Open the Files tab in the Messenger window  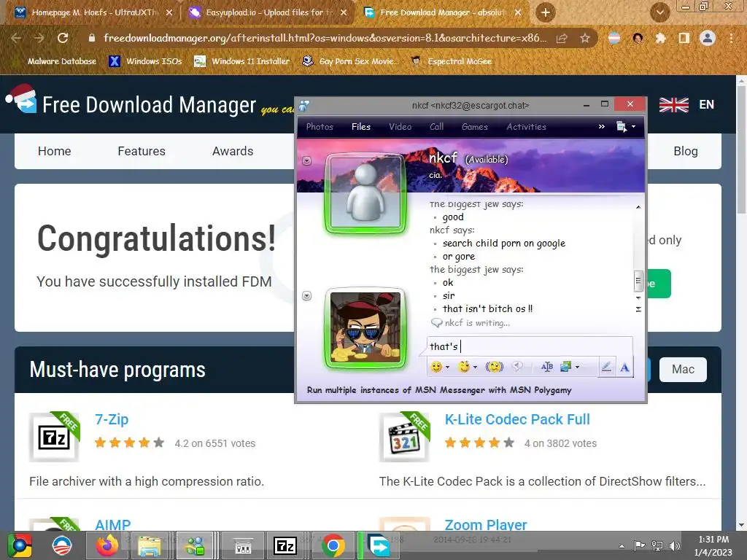(x=361, y=127)
